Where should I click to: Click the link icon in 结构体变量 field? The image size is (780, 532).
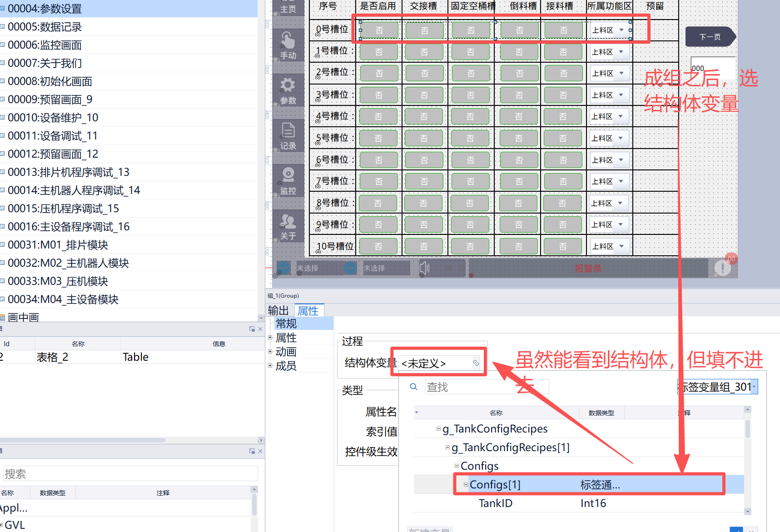point(476,363)
